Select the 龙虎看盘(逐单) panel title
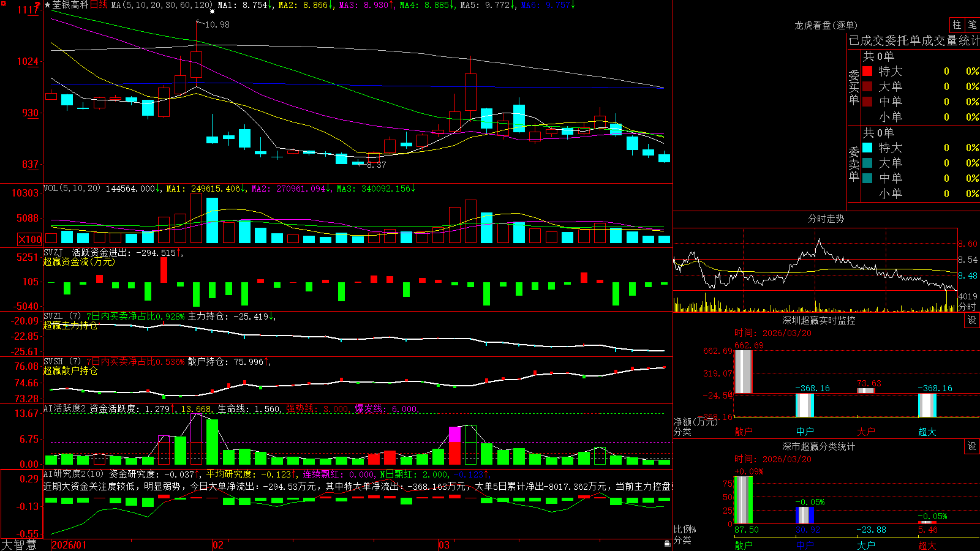The image size is (980, 551). click(x=826, y=25)
